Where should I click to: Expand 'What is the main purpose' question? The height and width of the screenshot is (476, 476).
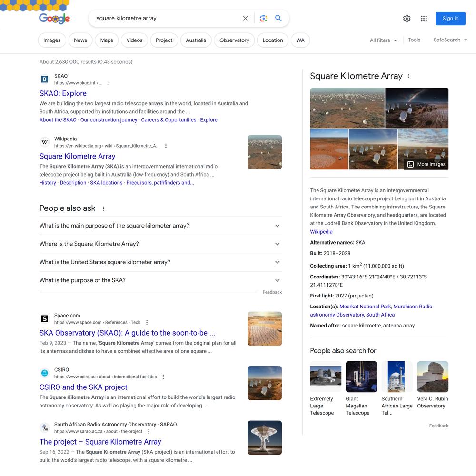[160, 226]
